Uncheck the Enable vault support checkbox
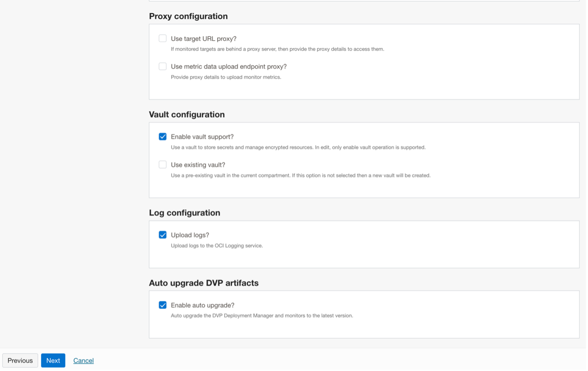 (163, 136)
